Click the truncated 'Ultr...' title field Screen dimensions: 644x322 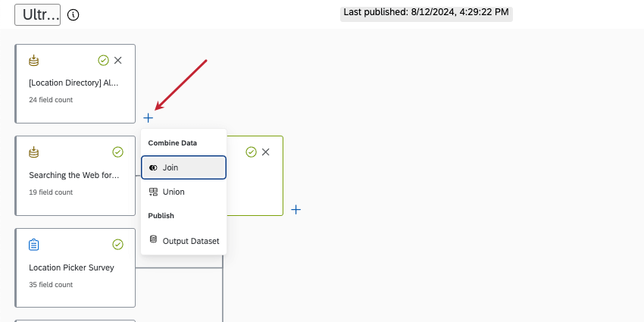click(x=37, y=15)
